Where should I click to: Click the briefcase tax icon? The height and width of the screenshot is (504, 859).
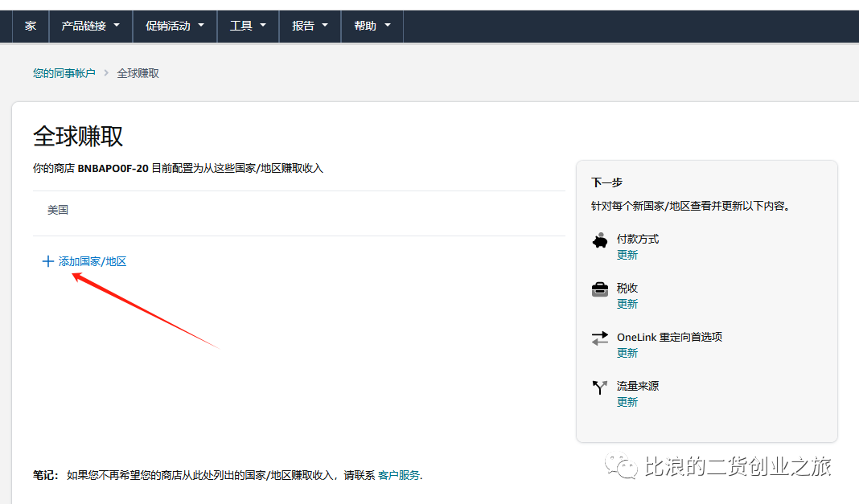pyautogui.click(x=600, y=289)
